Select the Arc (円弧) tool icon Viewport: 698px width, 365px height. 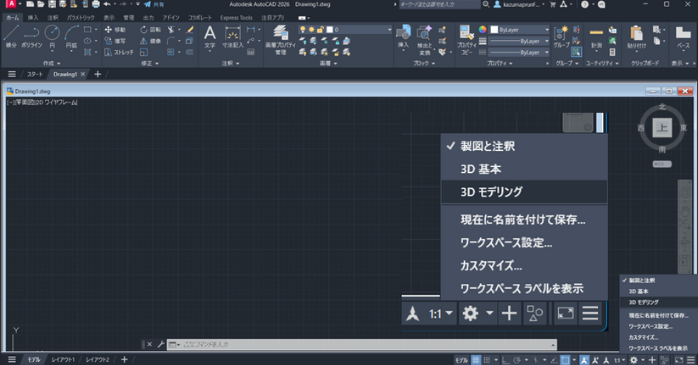[x=71, y=32]
